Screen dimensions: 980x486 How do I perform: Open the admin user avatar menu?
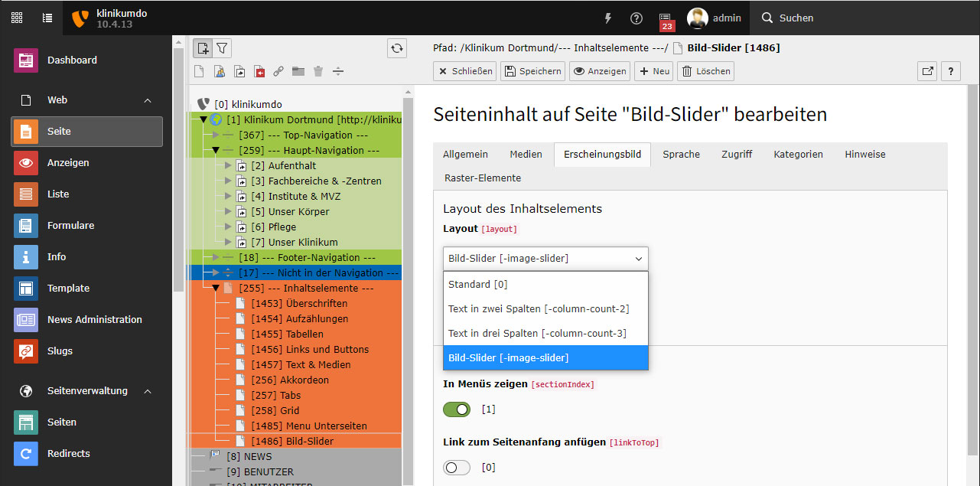[714, 18]
